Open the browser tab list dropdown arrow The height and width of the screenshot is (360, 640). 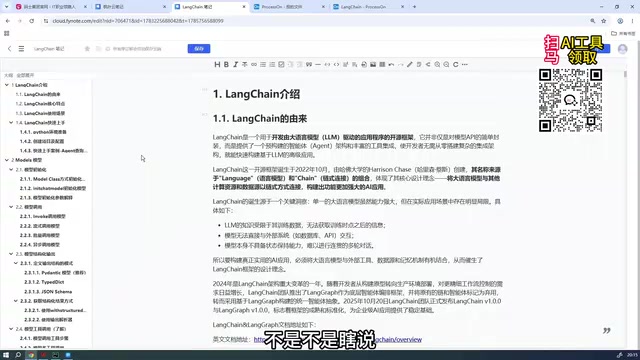6,7
